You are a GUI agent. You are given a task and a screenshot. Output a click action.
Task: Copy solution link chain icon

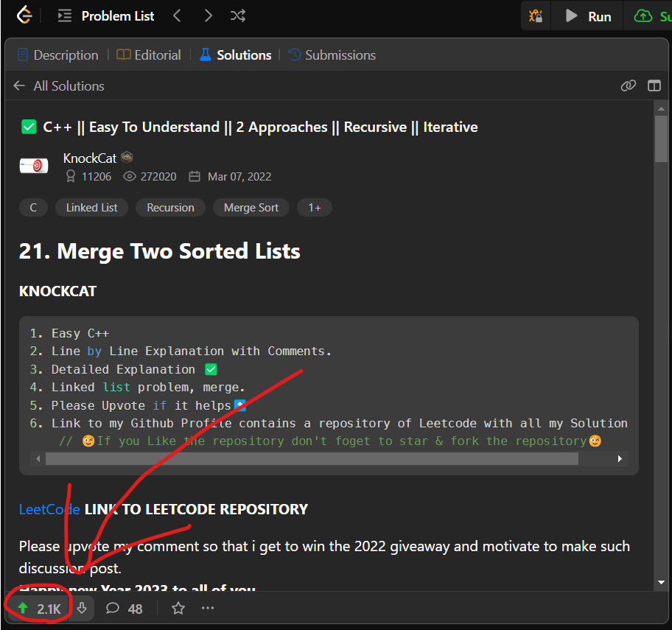click(x=628, y=86)
